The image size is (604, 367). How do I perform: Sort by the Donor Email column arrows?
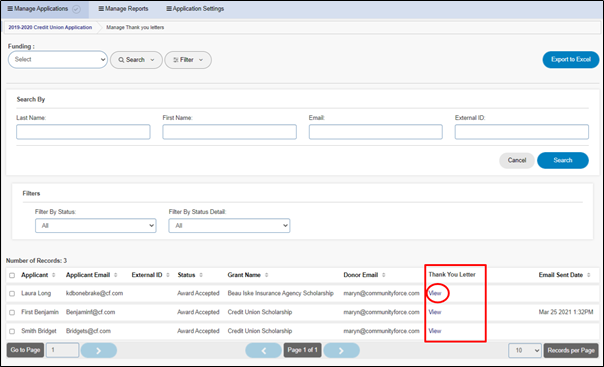click(x=384, y=275)
